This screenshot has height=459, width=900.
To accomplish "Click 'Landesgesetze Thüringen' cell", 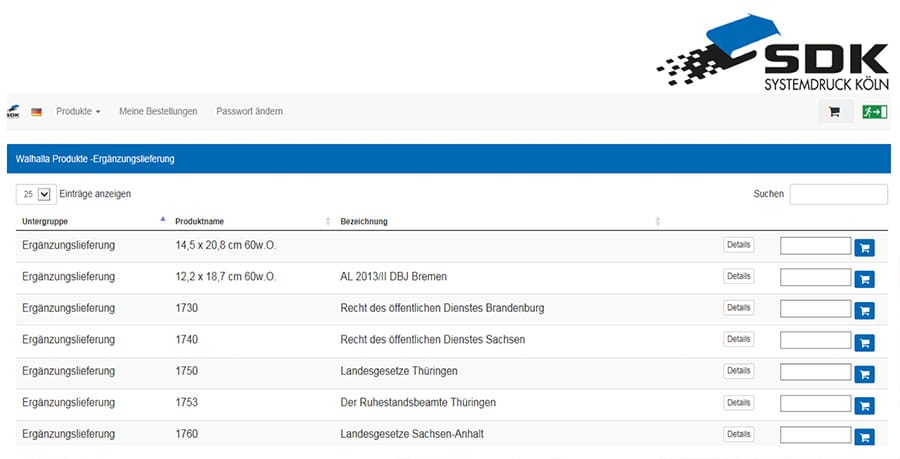I will click(398, 371).
